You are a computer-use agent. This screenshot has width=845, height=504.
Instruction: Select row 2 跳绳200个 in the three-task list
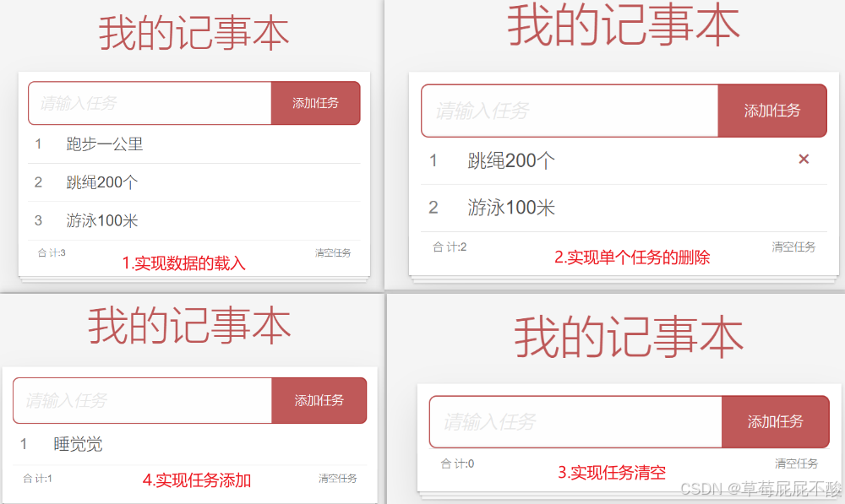click(194, 182)
